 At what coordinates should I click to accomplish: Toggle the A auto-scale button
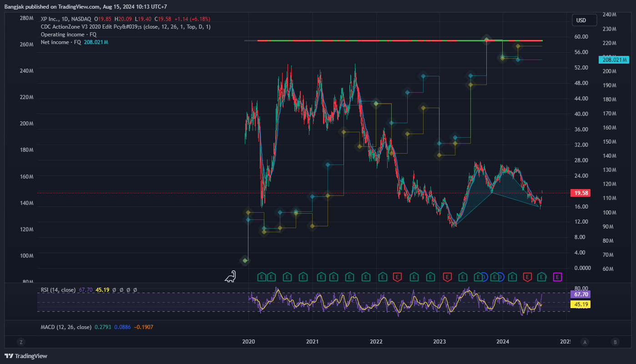click(586, 342)
